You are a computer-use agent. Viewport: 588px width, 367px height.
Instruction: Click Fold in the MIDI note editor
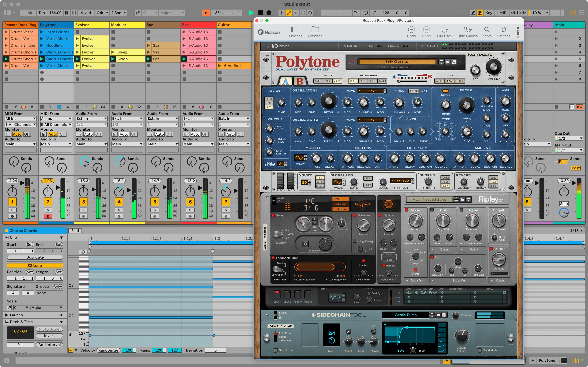coord(75,230)
